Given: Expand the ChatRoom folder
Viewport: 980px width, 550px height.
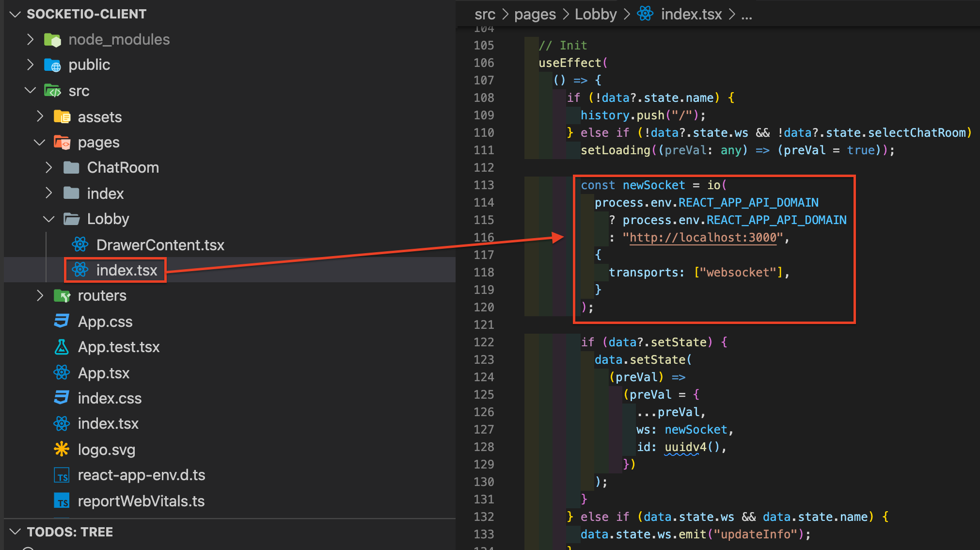Looking at the screenshot, I should 48,167.
